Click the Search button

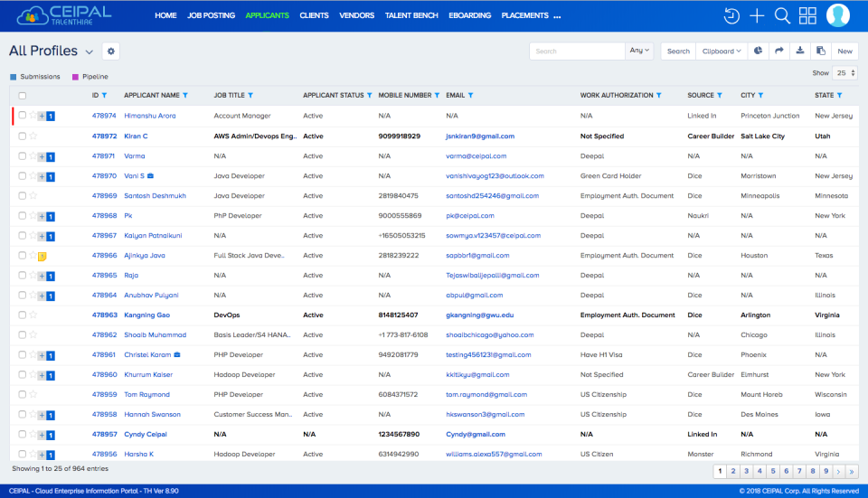678,51
